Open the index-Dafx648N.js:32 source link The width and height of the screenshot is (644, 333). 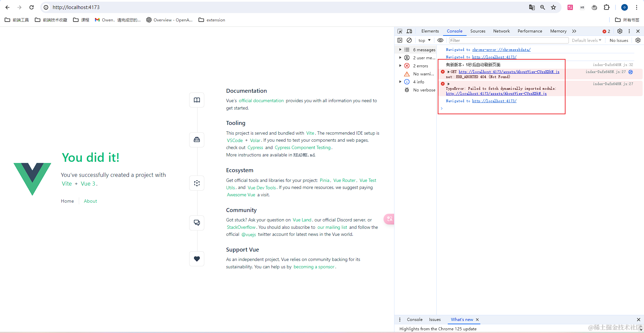613,65
